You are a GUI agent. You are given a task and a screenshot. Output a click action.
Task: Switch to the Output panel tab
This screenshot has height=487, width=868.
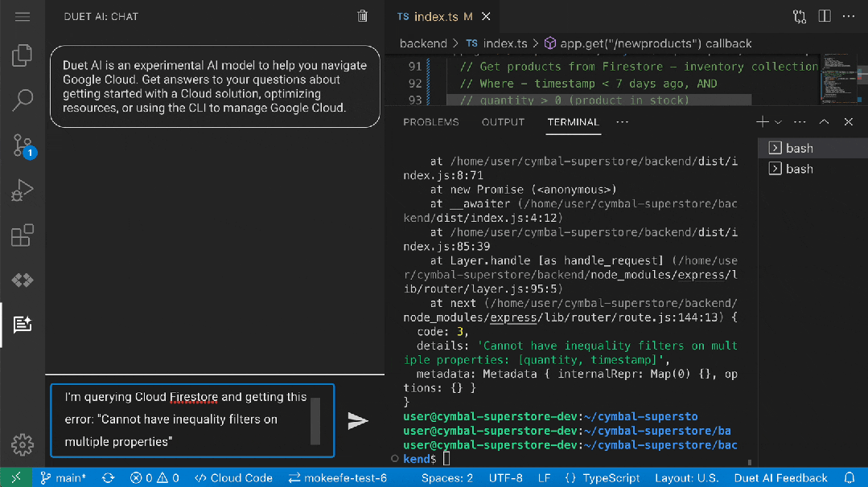pyautogui.click(x=503, y=122)
